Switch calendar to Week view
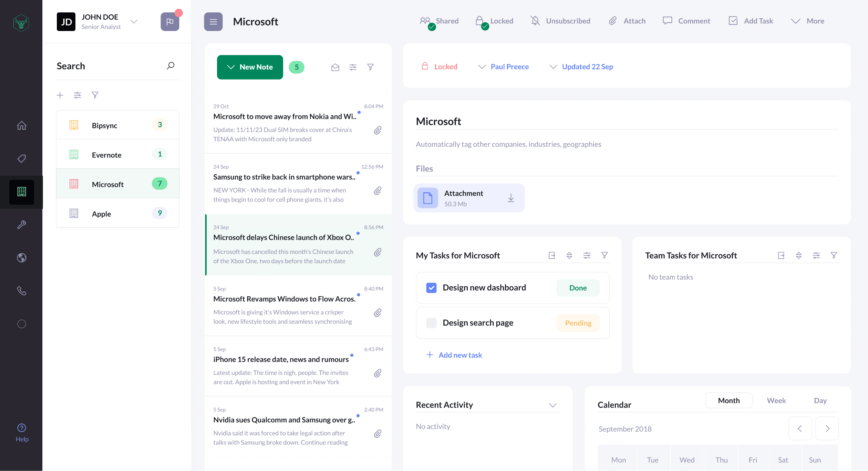 pyautogui.click(x=776, y=400)
